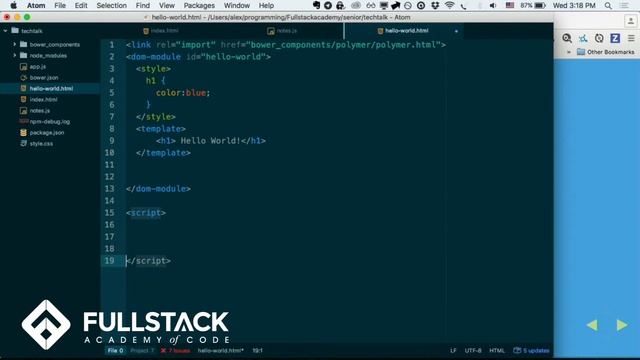This screenshot has width=640, height=360.
Task: Click the bower.json file icon
Action: pyautogui.click(x=24, y=78)
